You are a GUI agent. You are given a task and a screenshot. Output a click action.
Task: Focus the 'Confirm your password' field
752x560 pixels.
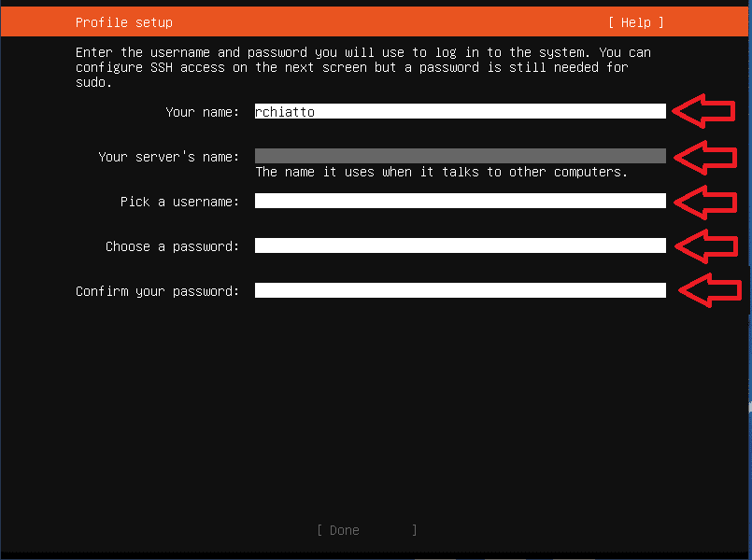(x=460, y=290)
